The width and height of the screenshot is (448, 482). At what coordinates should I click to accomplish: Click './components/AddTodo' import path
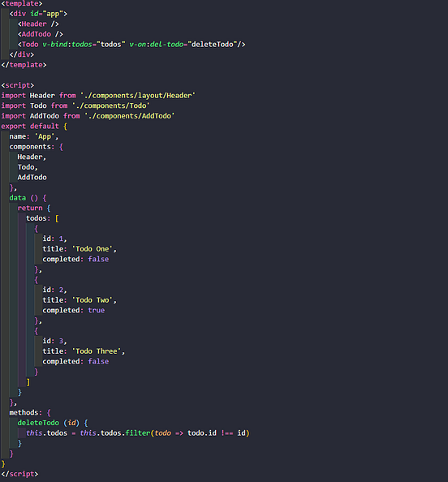(129, 116)
